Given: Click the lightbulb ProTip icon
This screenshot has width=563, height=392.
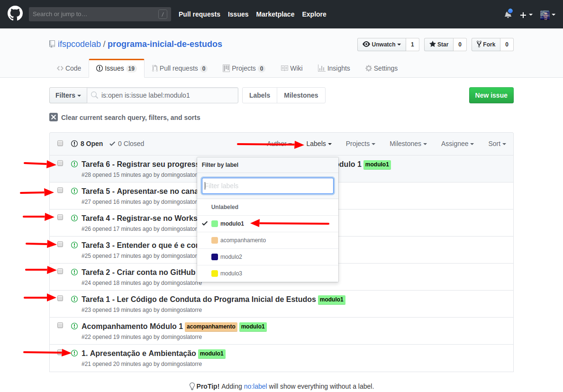Looking at the screenshot, I should [192, 386].
